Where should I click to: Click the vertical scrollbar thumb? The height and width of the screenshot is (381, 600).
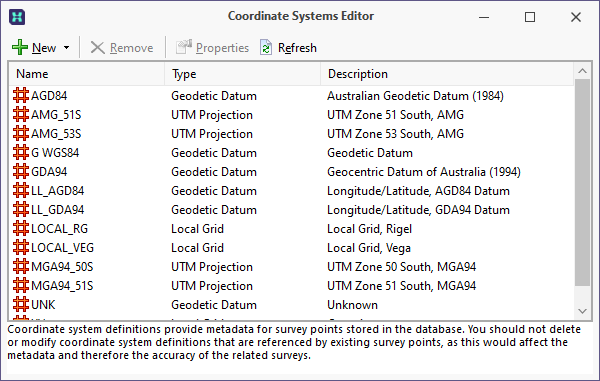click(582, 182)
